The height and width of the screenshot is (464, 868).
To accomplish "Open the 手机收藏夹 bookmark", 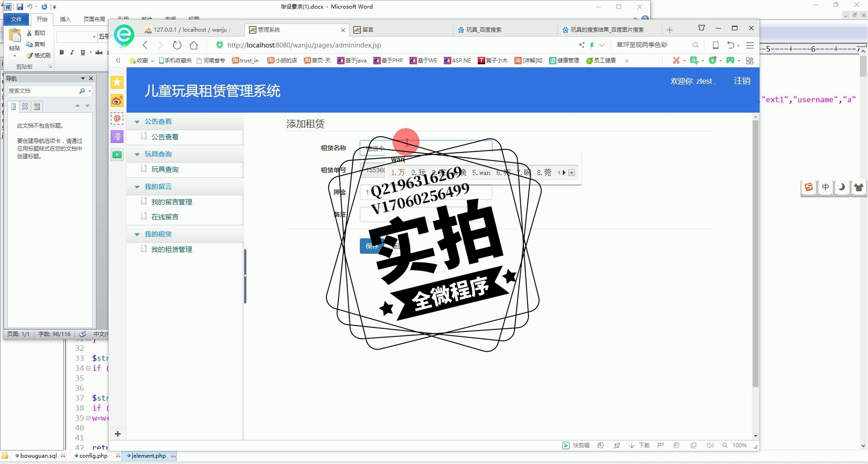I will (x=175, y=61).
